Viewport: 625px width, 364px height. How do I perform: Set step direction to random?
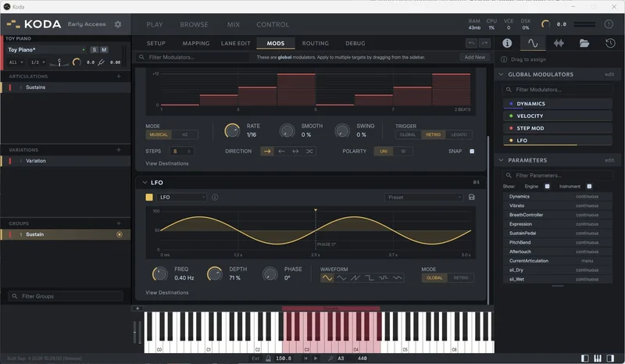[x=309, y=152]
